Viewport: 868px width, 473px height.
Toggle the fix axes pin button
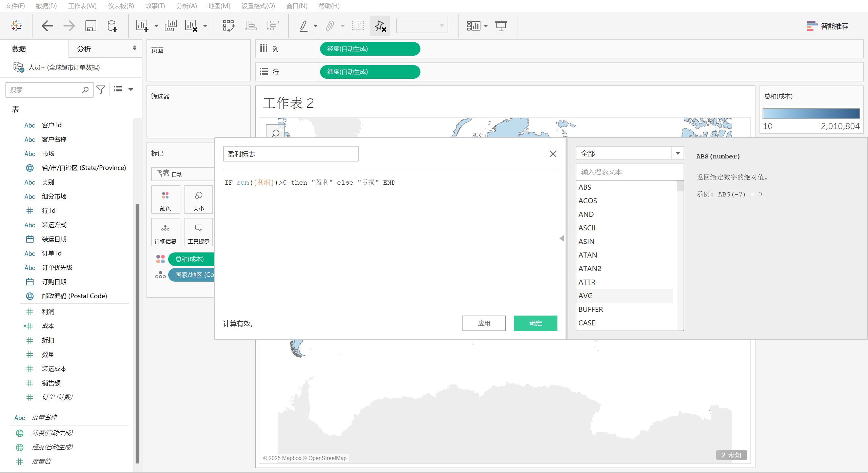[380, 26]
